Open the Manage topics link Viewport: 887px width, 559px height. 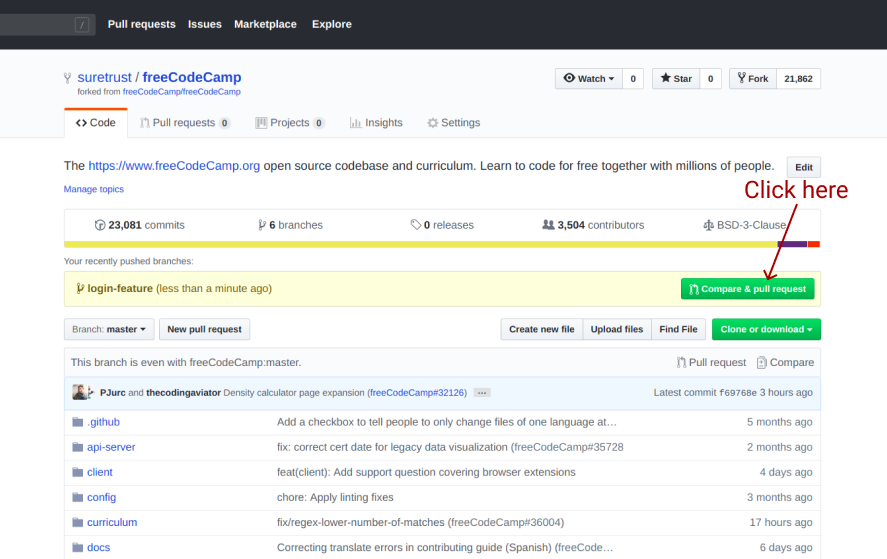pos(93,189)
